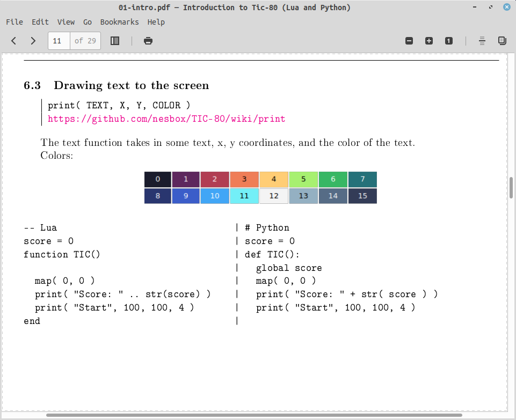Zoom in with the plus icon
The height and width of the screenshot is (420, 516).
click(429, 41)
